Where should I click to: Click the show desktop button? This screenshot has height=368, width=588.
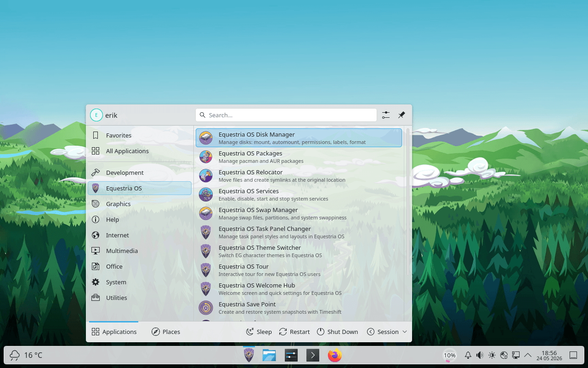(573, 355)
